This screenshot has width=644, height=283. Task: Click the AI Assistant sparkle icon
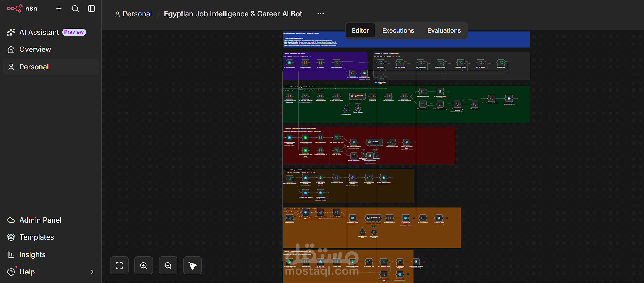[11, 32]
